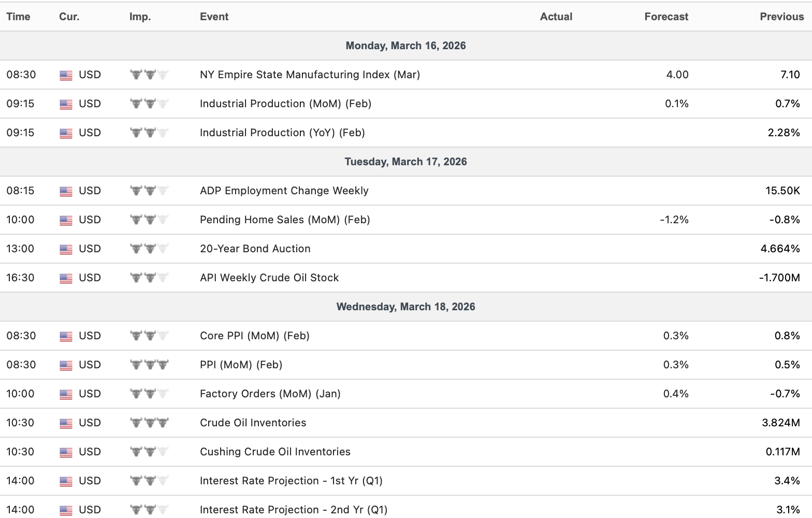Click the US flag beside NY Empire State Manufacturing

pos(66,75)
